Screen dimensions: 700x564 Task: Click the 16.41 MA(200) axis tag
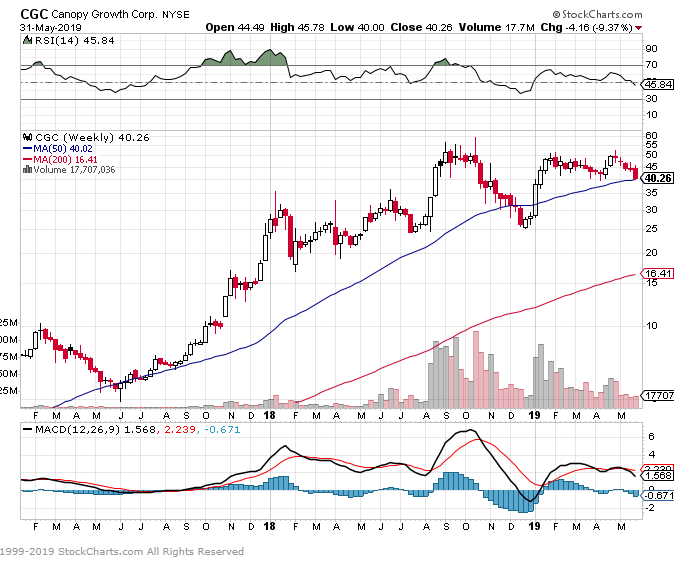click(x=658, y=273)
